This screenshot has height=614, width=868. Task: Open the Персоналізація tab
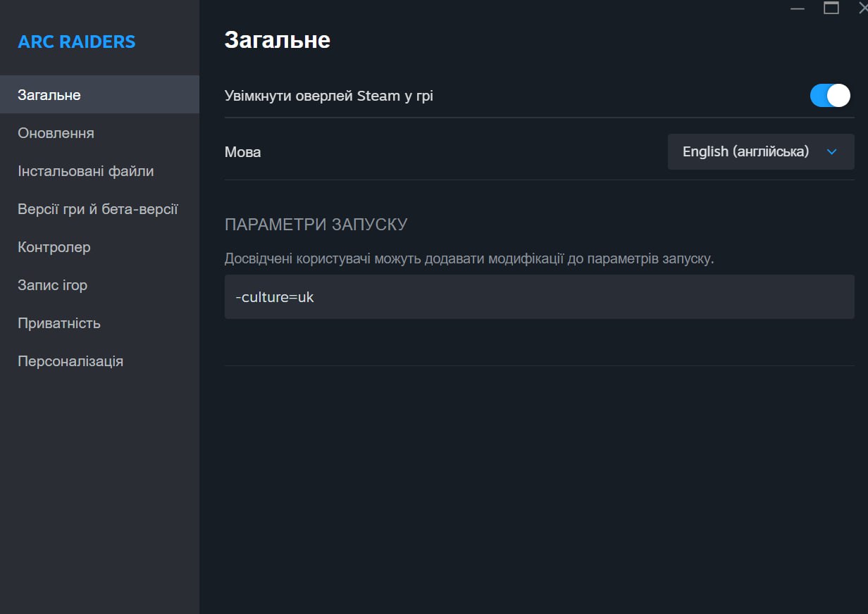tap(70, 361)
